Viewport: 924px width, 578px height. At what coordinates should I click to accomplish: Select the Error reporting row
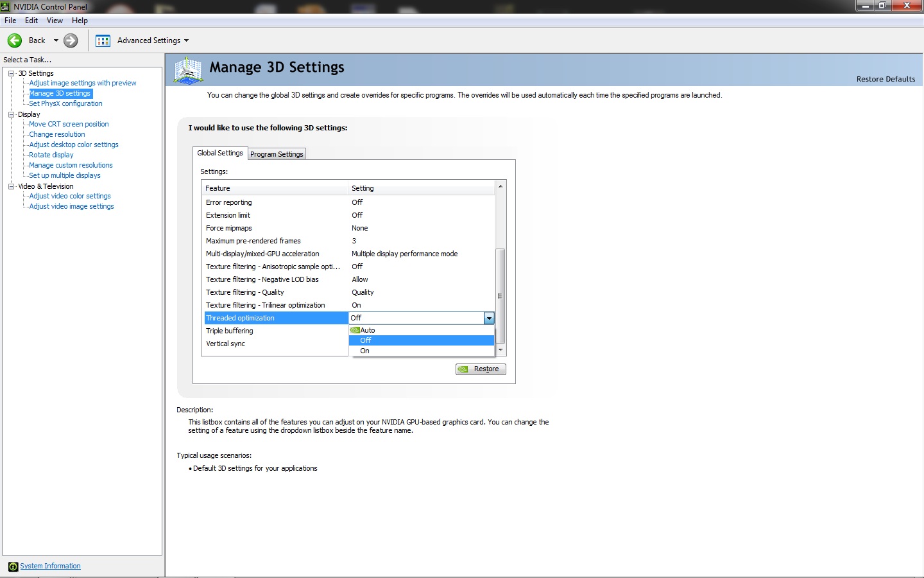coord(348,202)
